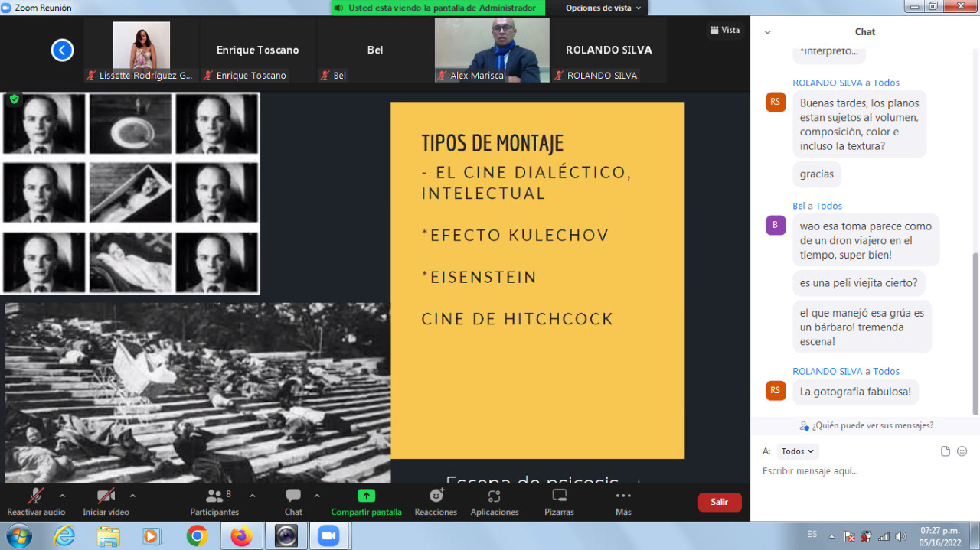The image size is (980, 550).
Task: Click the chat panel scrollbar
Action: 975,333
